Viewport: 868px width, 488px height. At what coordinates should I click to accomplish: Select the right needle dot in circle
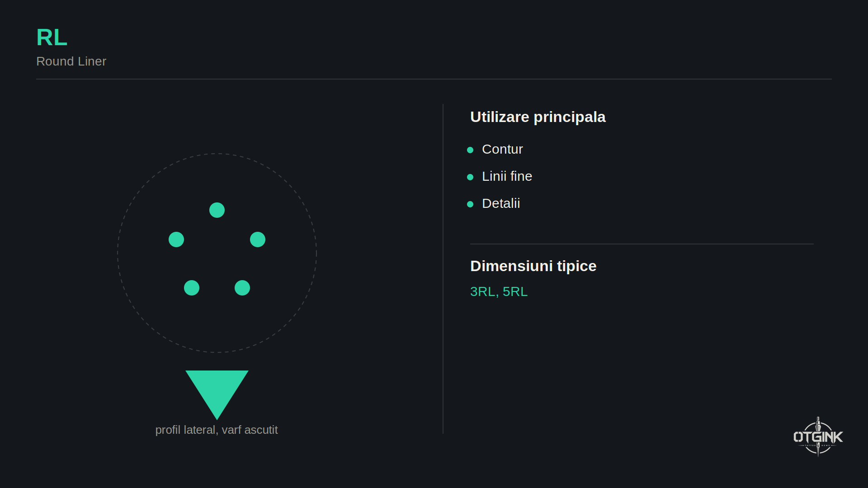click(258, 239)
